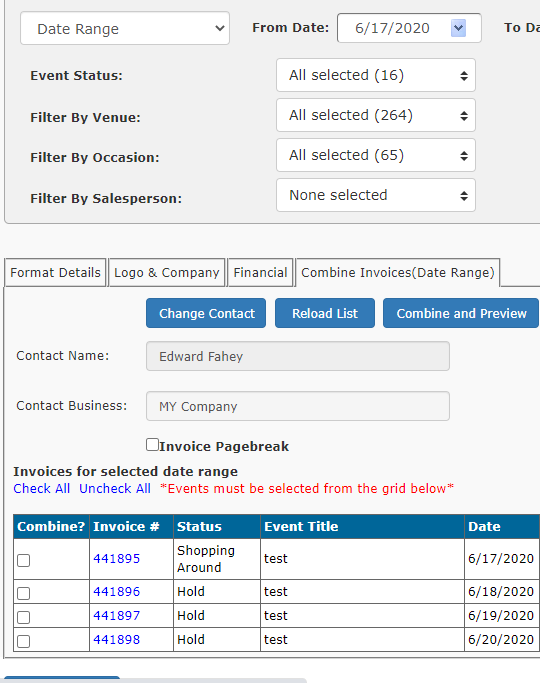The height and width of the screenshot is (683, 540).
Task: Click the Check All link
Action: [42, 489]
